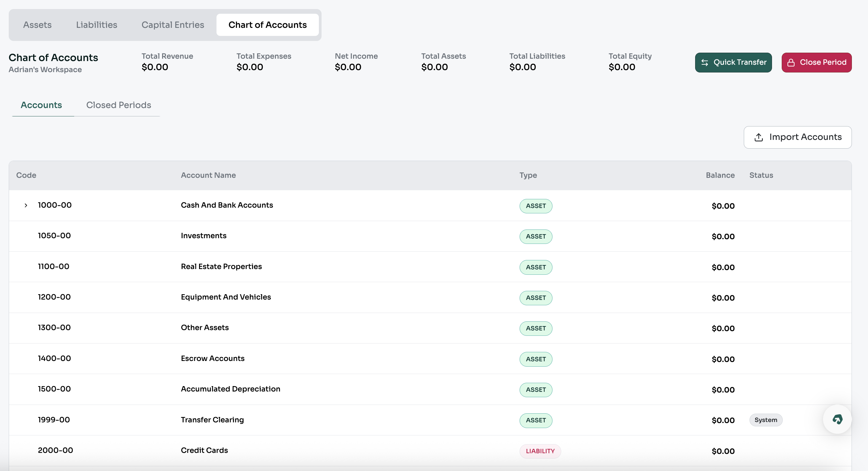This screenshot has width=868, height=471.
Task: Click the System badge on Transfer Clearing
Action: pyautogui.click(x=766, y=420)
